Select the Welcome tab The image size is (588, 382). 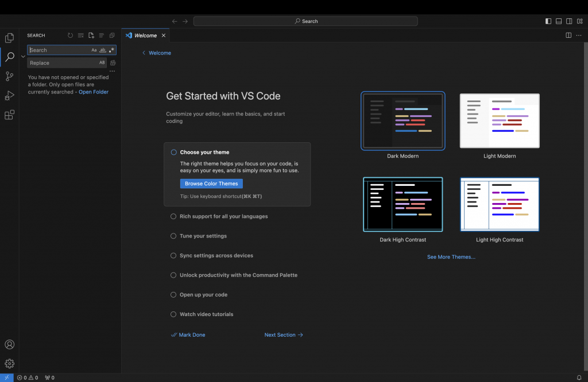click(x=146, y=35)
